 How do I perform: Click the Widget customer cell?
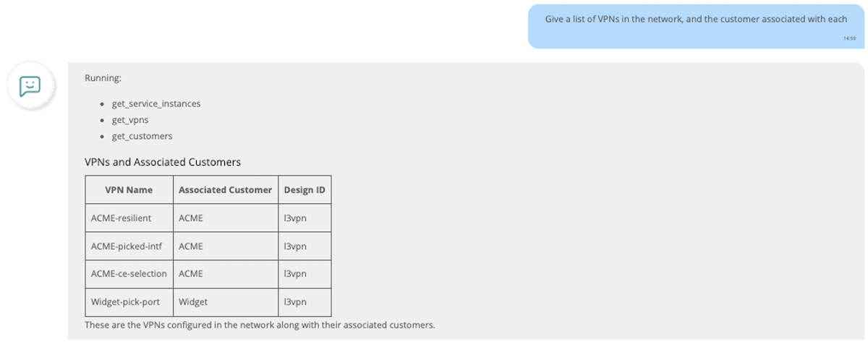(226, 302)
